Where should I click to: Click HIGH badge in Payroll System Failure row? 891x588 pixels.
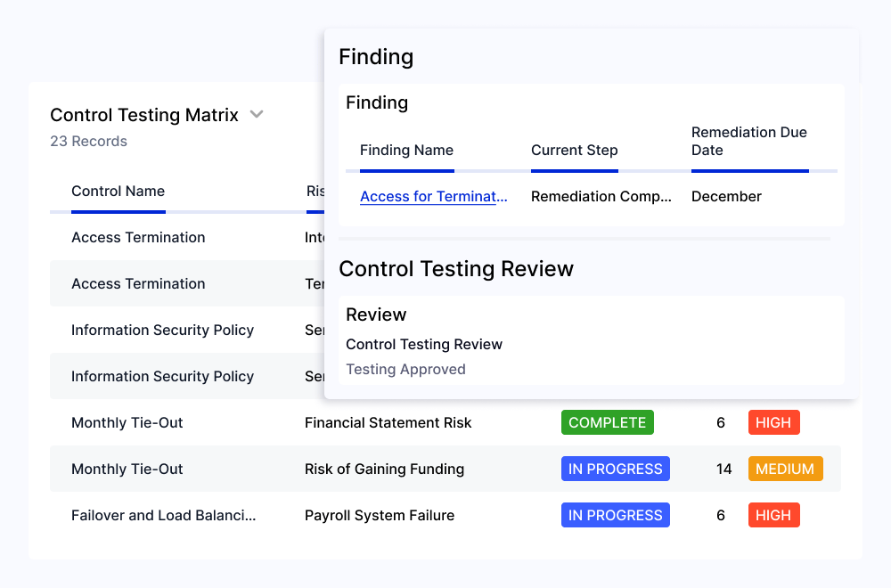coord(774,515)
